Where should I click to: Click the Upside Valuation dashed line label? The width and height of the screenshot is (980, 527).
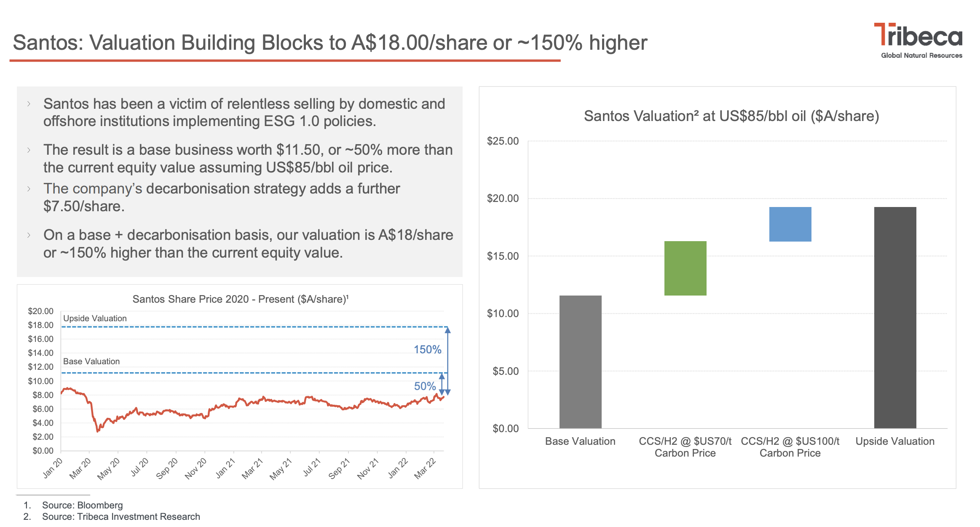pos(95,318)
